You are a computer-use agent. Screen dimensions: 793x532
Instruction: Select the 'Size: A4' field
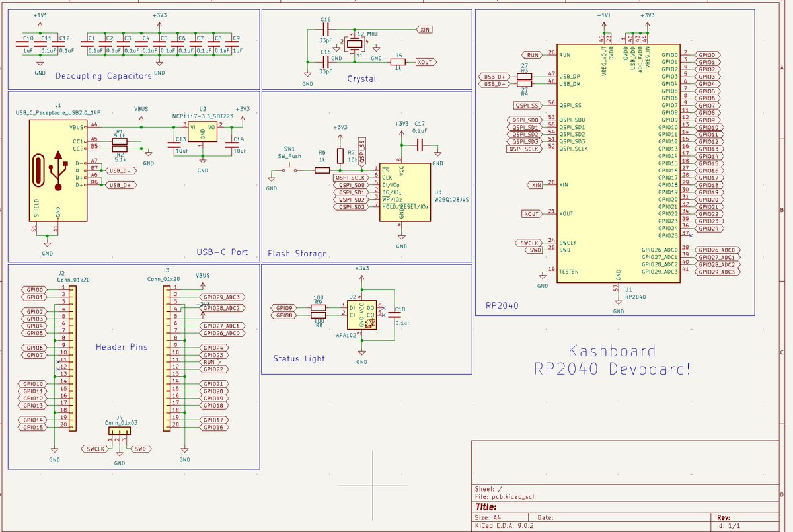coord(487,517)
